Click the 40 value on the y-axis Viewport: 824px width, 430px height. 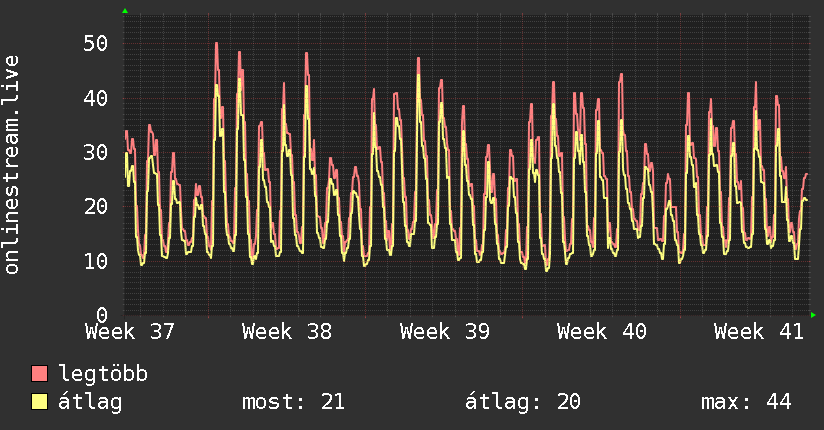pyautogui.click(x=96, y=98)
